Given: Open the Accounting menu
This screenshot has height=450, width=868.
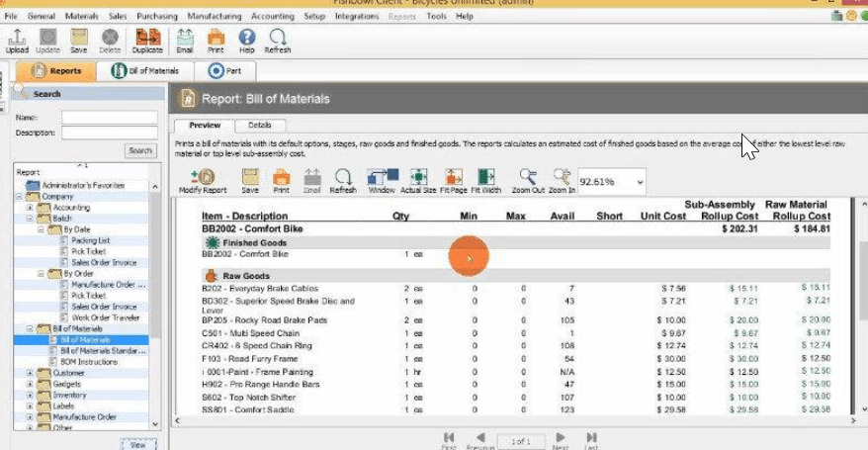Looking at the screenshot, I should point(272,16).
